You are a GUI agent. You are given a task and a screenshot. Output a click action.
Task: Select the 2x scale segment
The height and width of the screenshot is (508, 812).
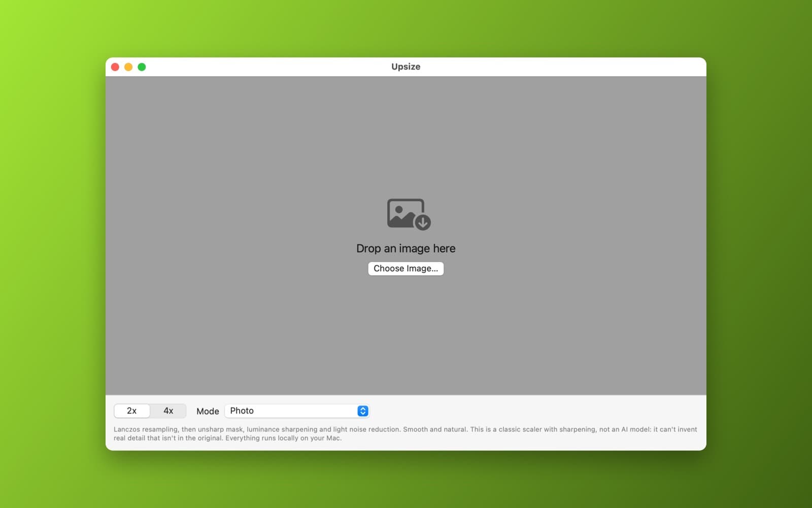132,411
